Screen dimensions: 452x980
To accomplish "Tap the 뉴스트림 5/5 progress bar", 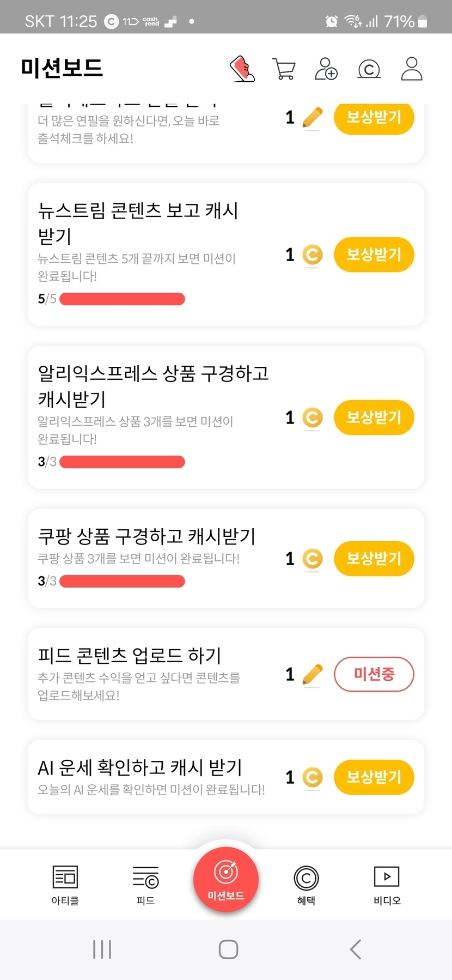I will (x=122, y=299).
